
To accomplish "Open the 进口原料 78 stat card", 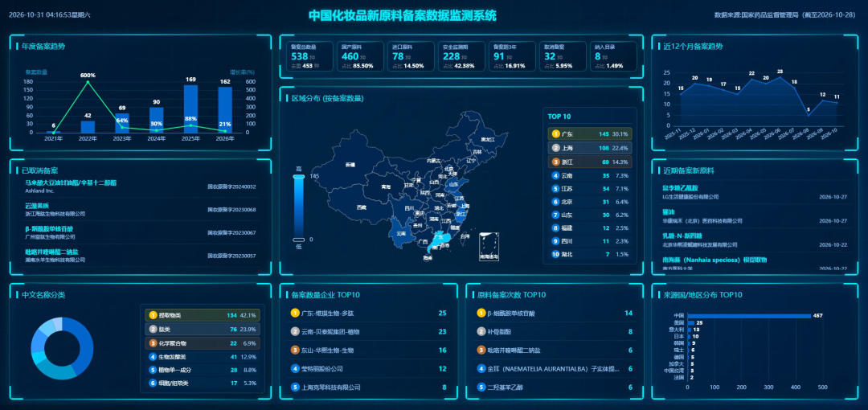I will point(411,56).
